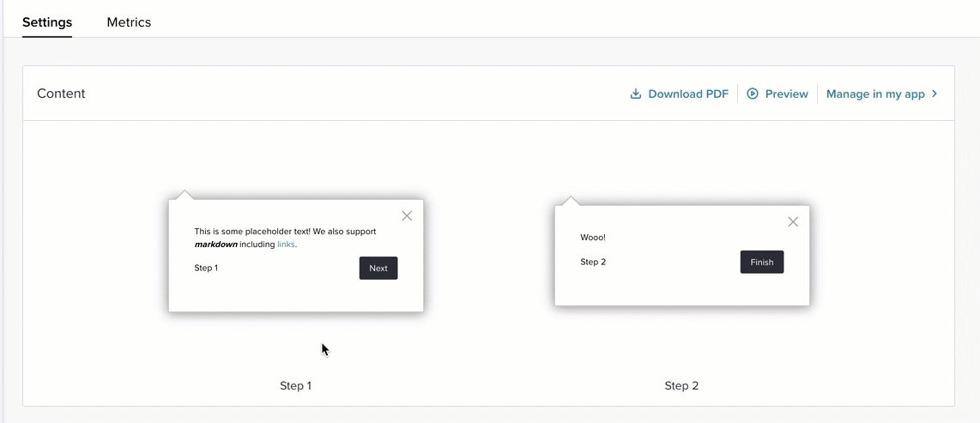Screen dimensions: 980x423
Task: Close the Step 2 tooltip with X
Action: [x=793, y=222]
